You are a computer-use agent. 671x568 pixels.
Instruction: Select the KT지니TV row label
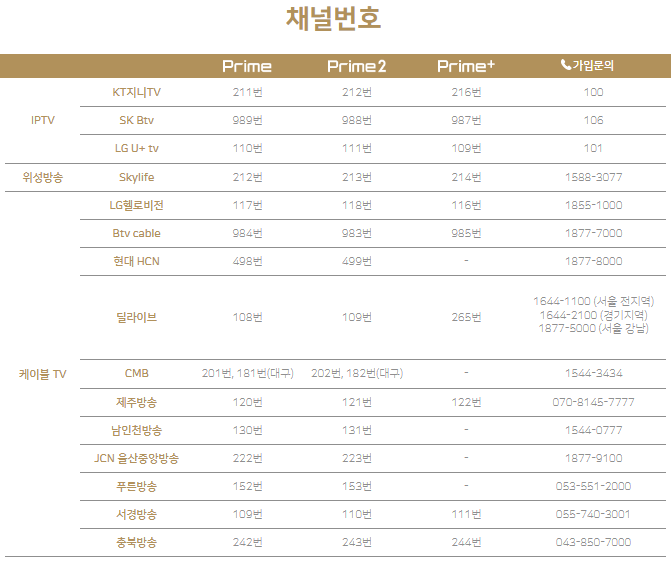click(137, 92)
